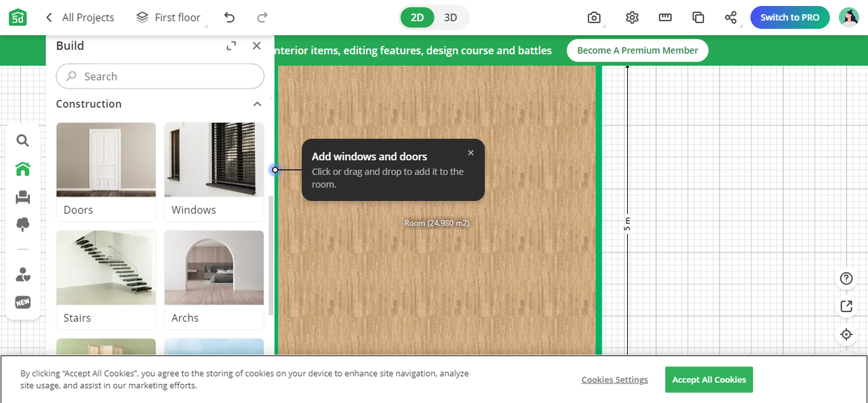Collapse the Construction section

tap(257, 104)
